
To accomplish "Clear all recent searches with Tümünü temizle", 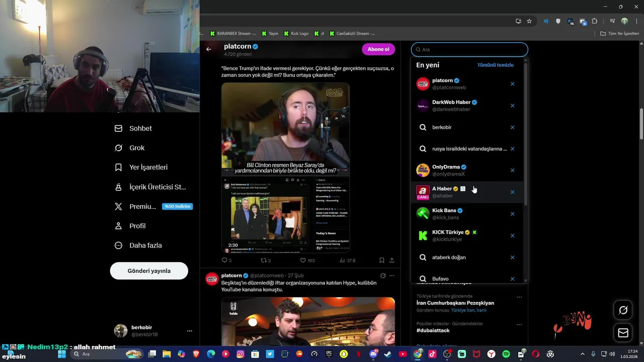I will click(x=495, y=65).
